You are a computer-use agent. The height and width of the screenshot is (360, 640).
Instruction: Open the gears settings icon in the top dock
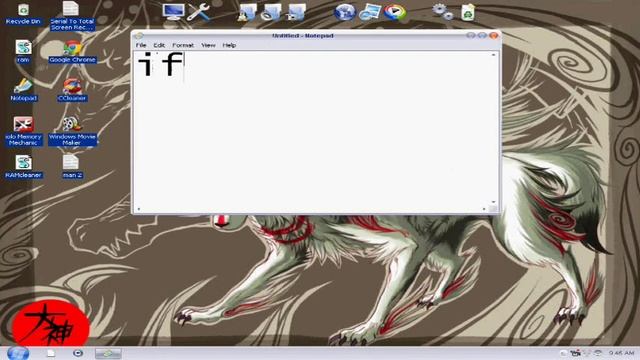pyautogui.click(x=442, y=11)
